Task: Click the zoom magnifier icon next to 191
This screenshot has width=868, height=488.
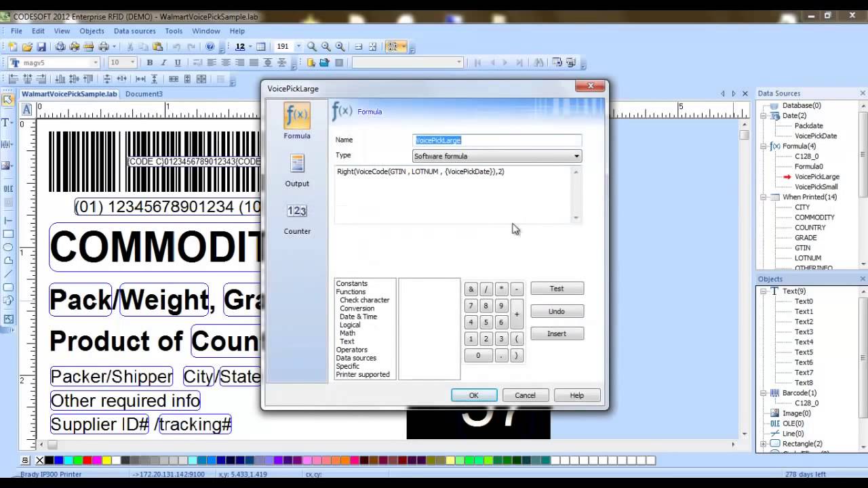Action: [x=312, y=47]
